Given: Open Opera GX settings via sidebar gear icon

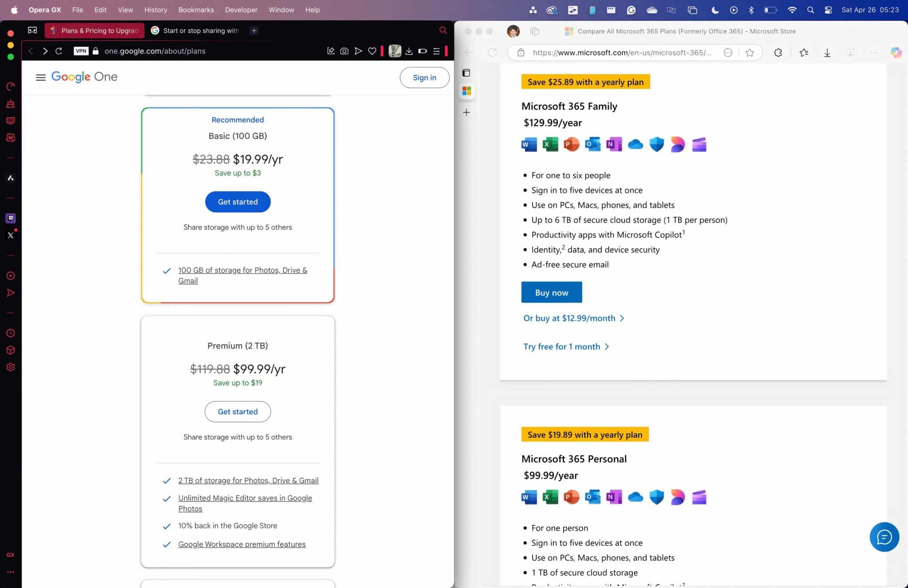Looking at the screenshot, I should [11, 367].
